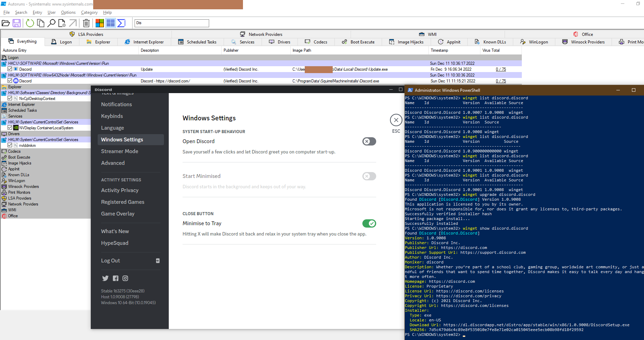Click the Save icon in Autoruns toolbar
This screenshot has height=340, width=644.
click(x=17, y=23)
